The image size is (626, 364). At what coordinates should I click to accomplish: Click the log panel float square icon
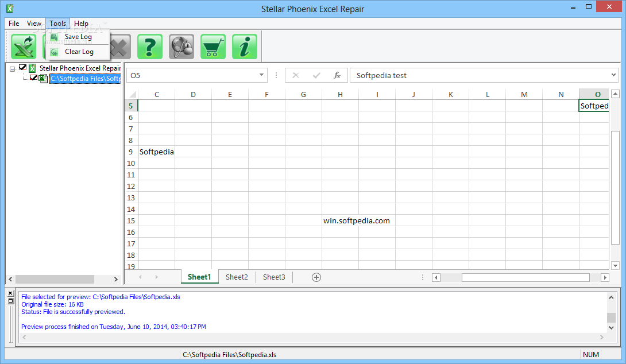point(11,301)
